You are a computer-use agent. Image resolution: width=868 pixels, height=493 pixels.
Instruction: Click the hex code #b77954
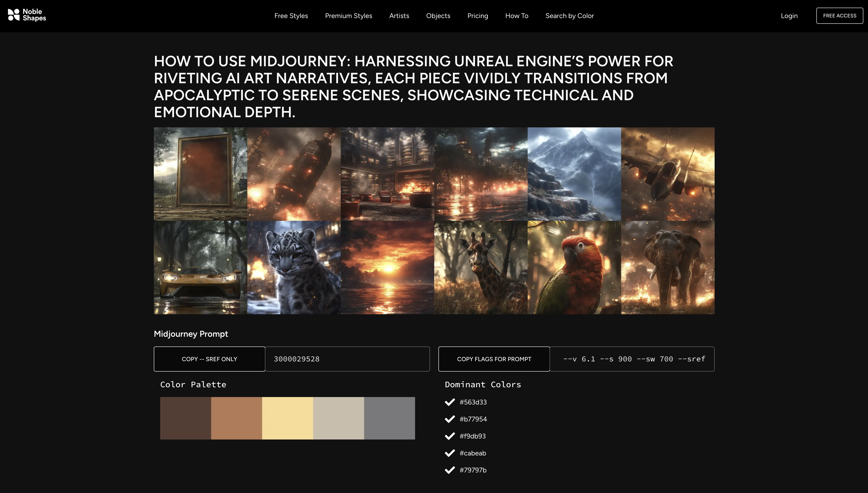473,419
